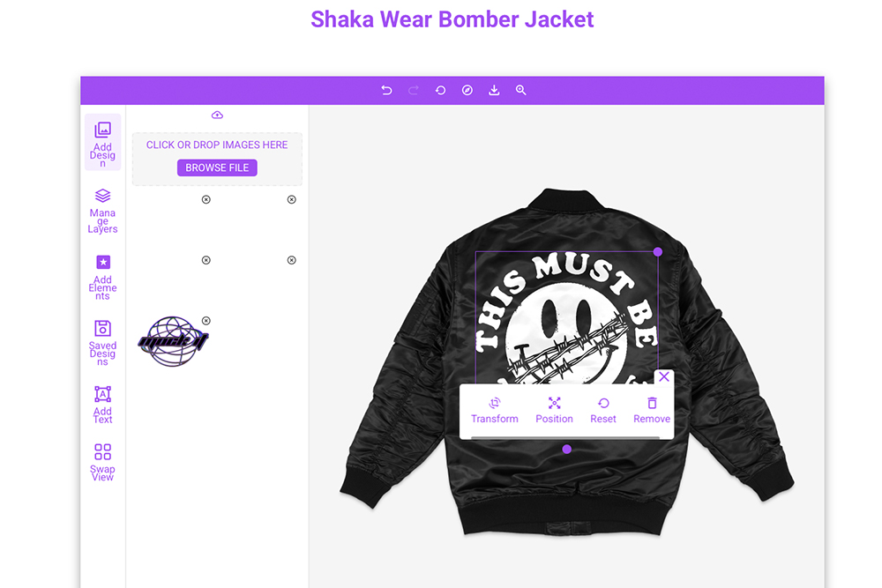Click the circular reset icon in top toolbar
This screenshot has width=882, height=588.
click(x=440, y=90)
